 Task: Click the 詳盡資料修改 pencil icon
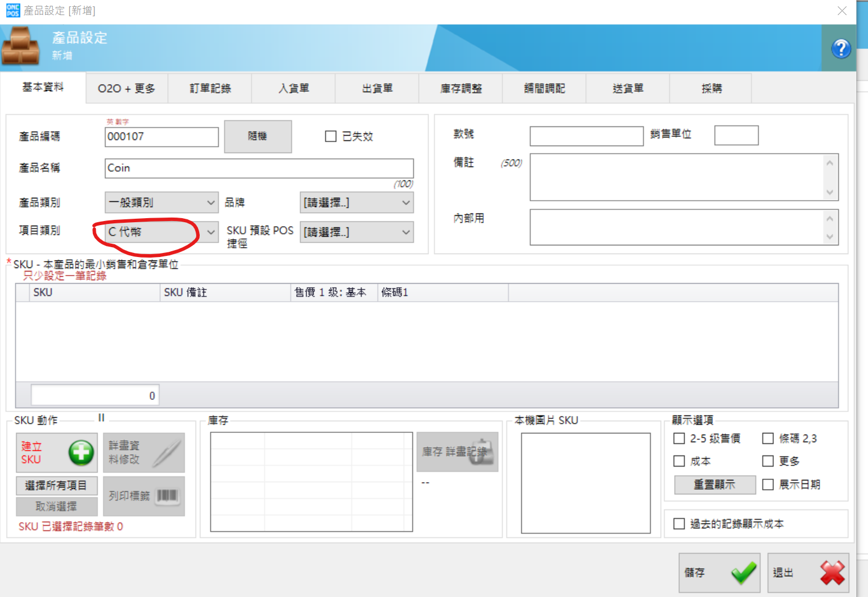click(x=167, y=453)
